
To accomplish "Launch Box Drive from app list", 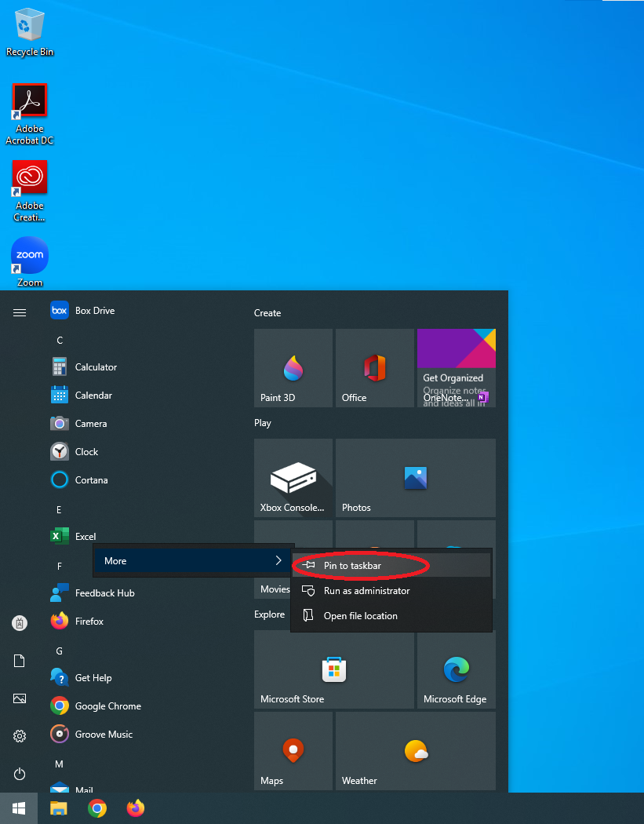I will point(94,311).
